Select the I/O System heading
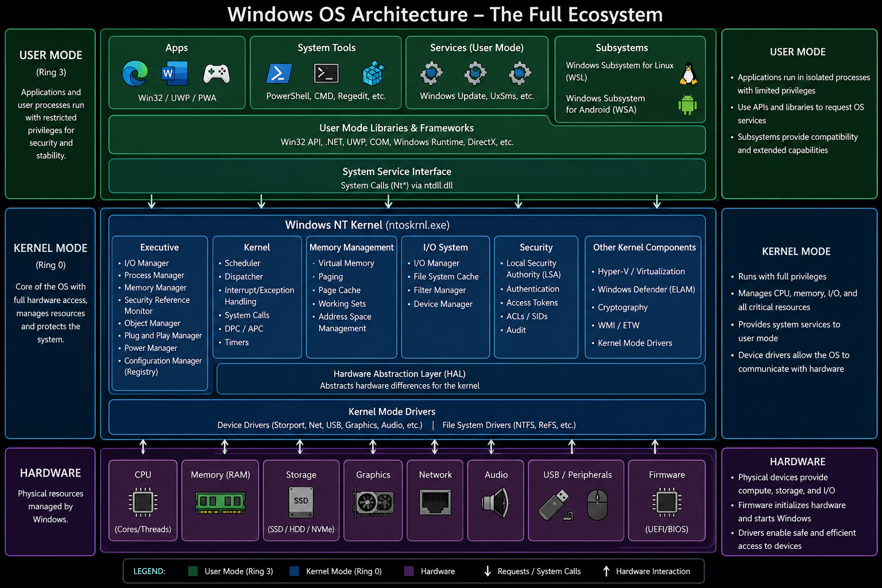Image resolution: width=882 pixels, height=588 pixels. [x=445, y=247]
